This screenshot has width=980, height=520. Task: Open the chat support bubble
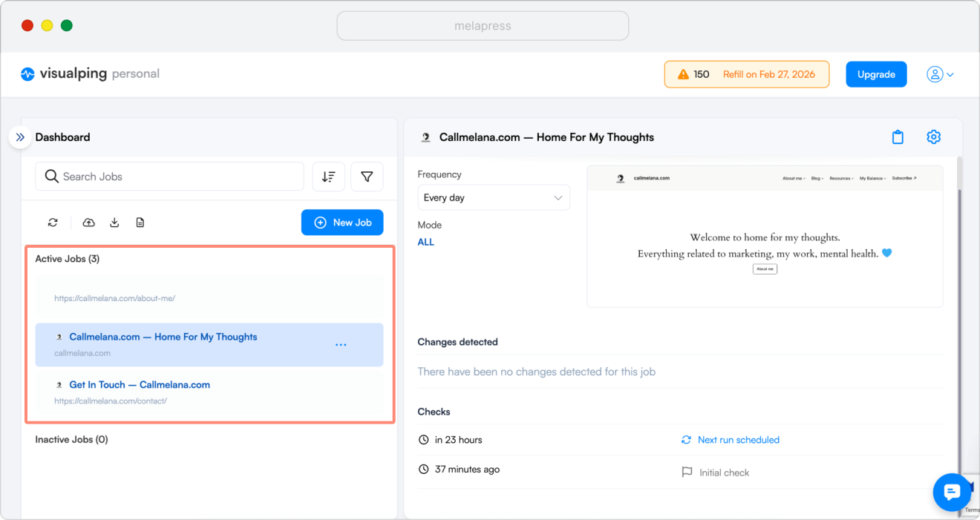pos(953,492)
